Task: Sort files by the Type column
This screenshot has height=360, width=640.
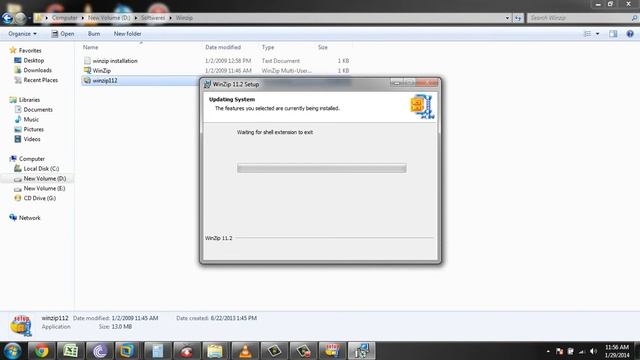Action: tap(268, 47)
